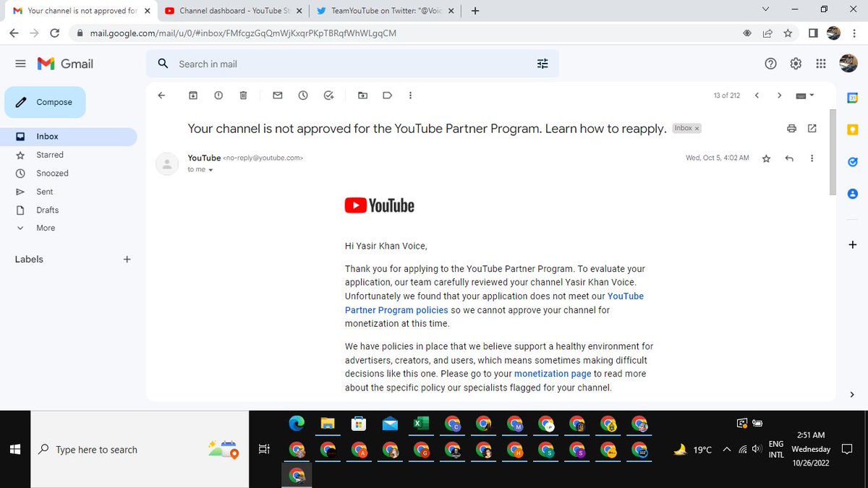
Task: Switch to TeamYouTube on Twitter tab
Action: click(x=385, y=11)
